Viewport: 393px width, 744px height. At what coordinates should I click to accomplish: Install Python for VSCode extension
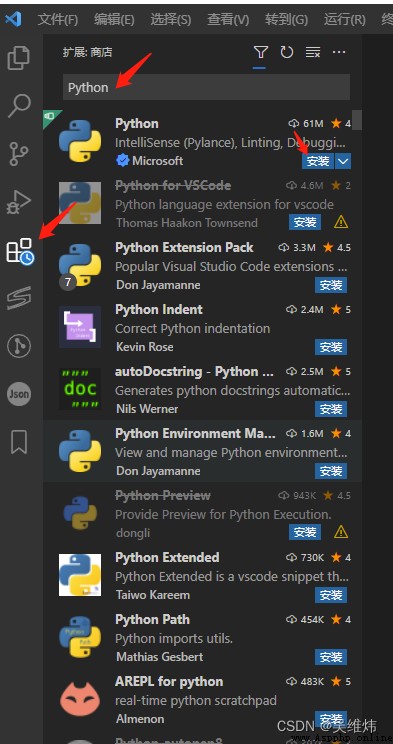(305, 222)
